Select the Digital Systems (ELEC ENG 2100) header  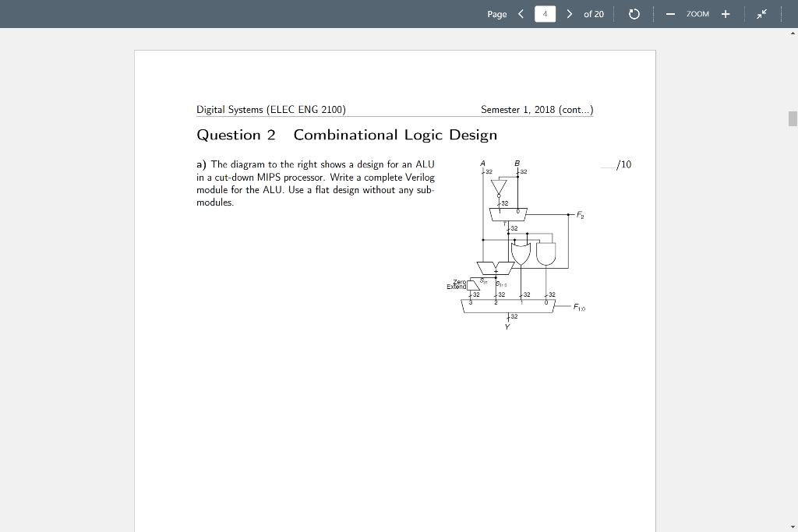click(271, 109)
